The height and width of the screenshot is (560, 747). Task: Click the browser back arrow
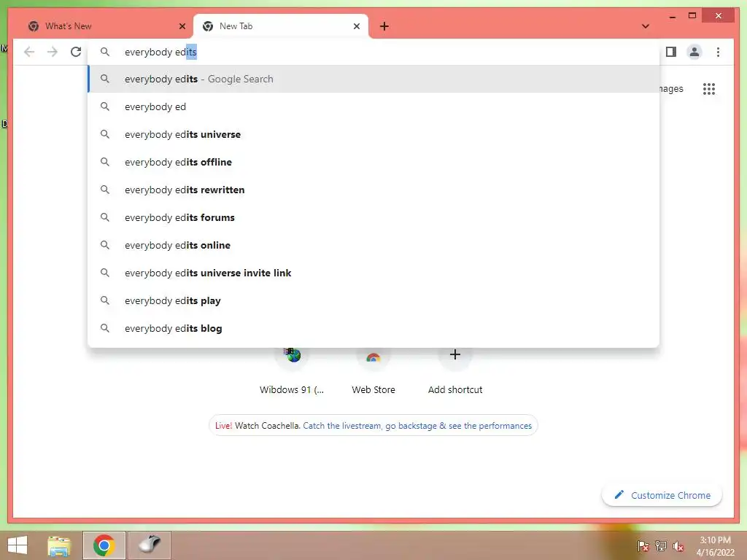click(29, 52)
